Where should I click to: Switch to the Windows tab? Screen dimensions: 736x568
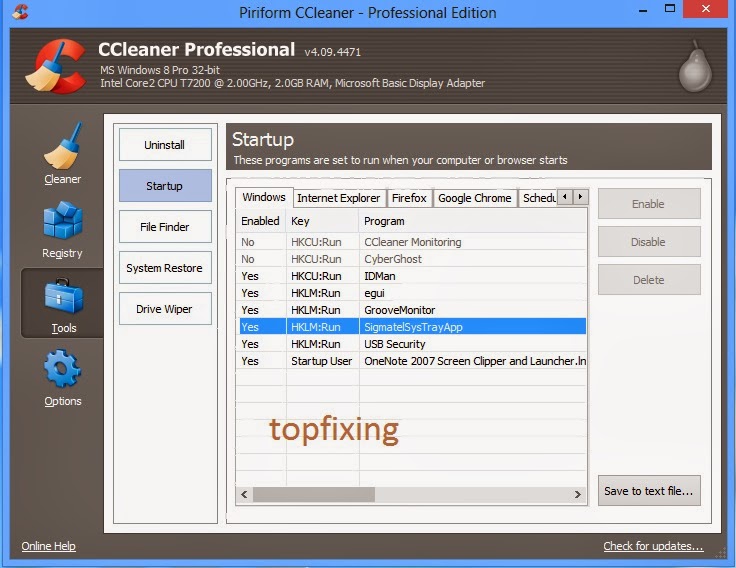coord(264,197)
